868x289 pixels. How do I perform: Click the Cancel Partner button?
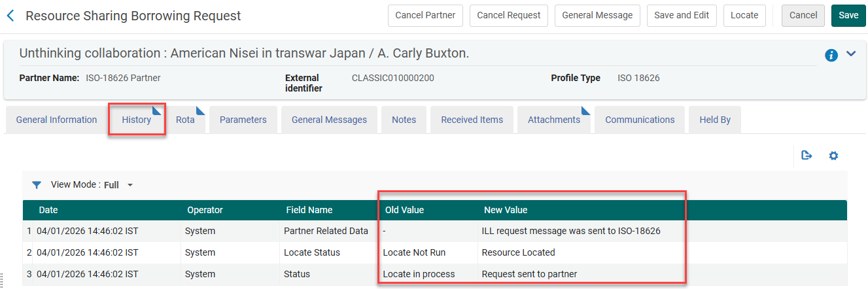coord(425,16)
